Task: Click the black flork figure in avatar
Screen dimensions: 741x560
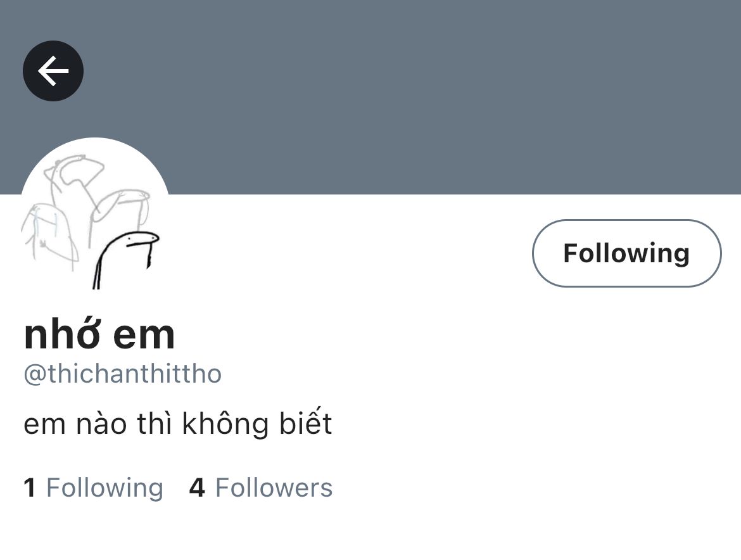Action: pyautogui.click(x=125, y=260)
